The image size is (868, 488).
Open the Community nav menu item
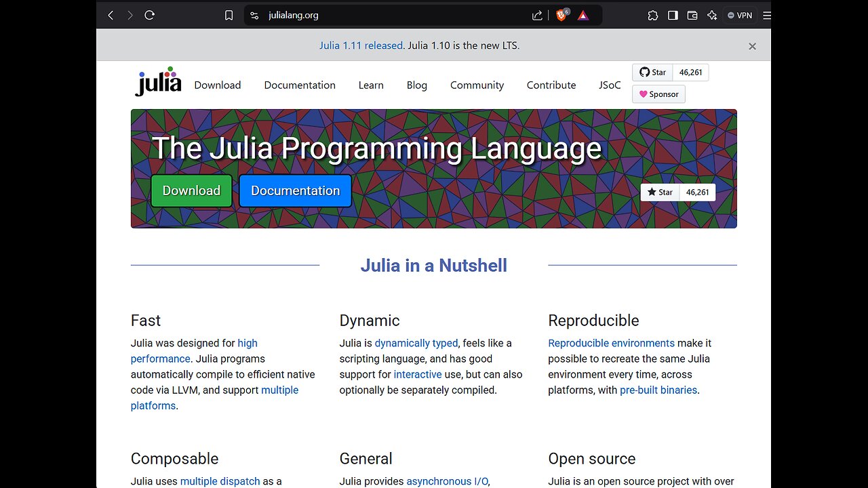(477, 85)
